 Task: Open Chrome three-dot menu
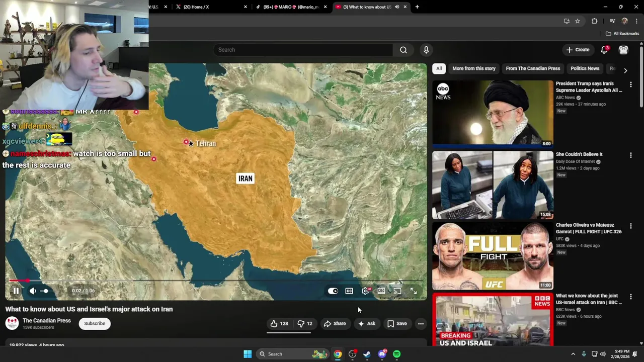[x=636, y=21]
